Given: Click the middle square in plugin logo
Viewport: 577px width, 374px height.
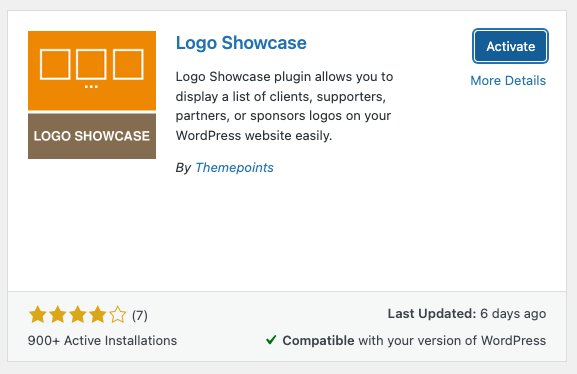Looking at the screenshot, I should click(x=91, y=64).
